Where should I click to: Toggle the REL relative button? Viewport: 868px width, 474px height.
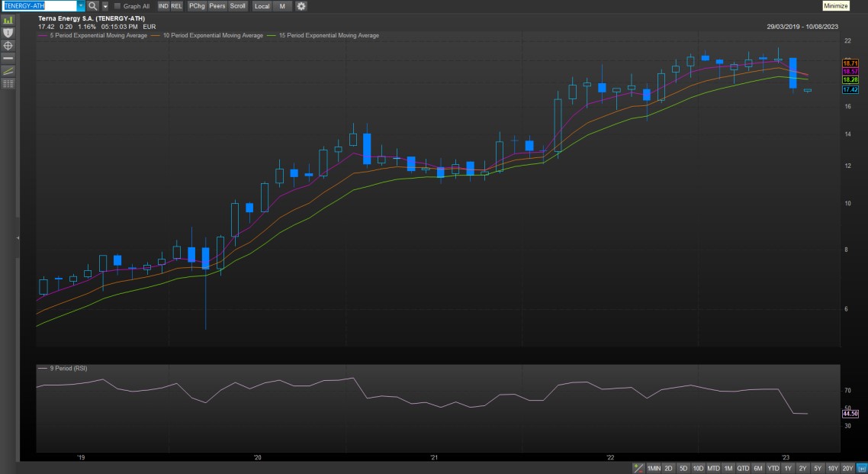pos(176,6)
